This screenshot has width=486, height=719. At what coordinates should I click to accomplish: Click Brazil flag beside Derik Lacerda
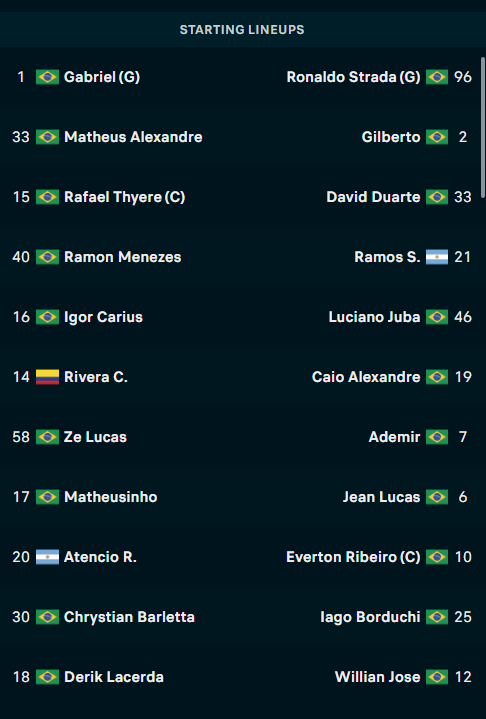pyautogui.click(x=47, y=677)
